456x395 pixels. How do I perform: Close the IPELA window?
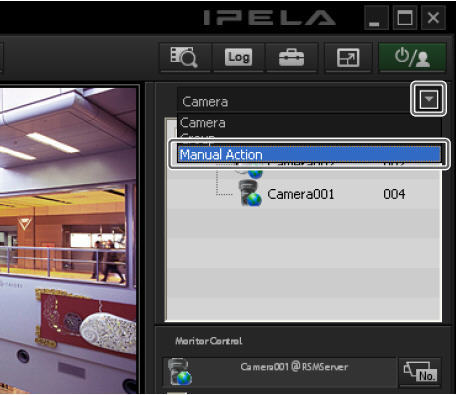coord(433,18)
